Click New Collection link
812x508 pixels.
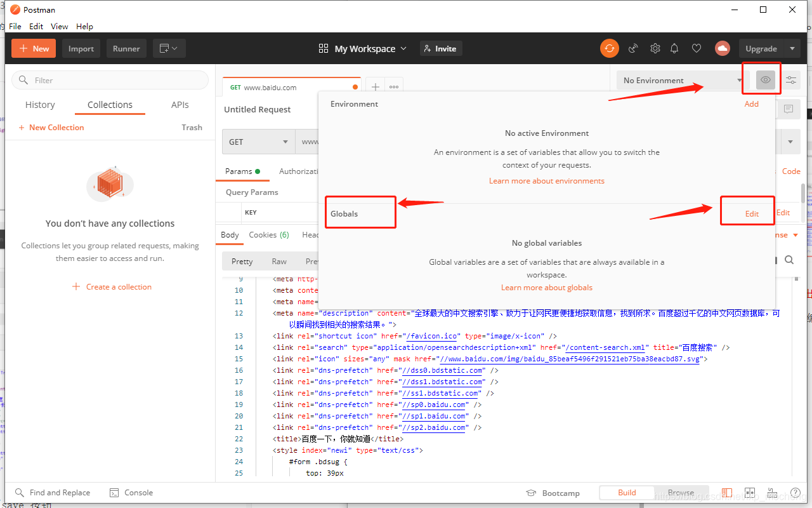pos(51,128)
